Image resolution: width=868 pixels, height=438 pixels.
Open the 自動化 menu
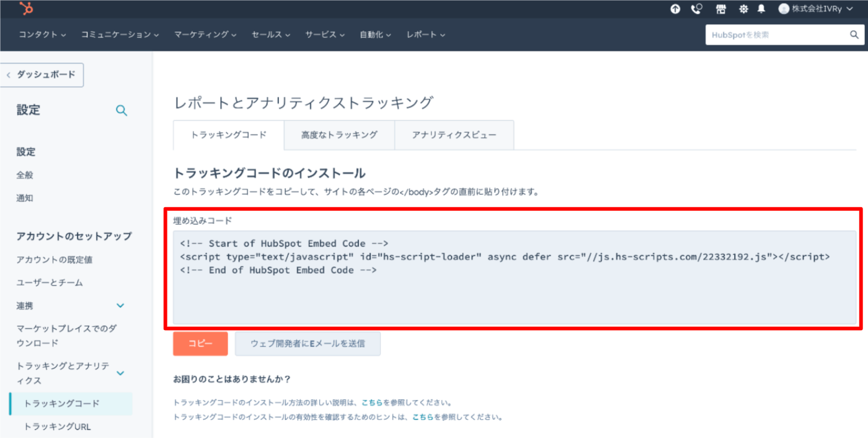pyautogui.click(x=375, y=35)
